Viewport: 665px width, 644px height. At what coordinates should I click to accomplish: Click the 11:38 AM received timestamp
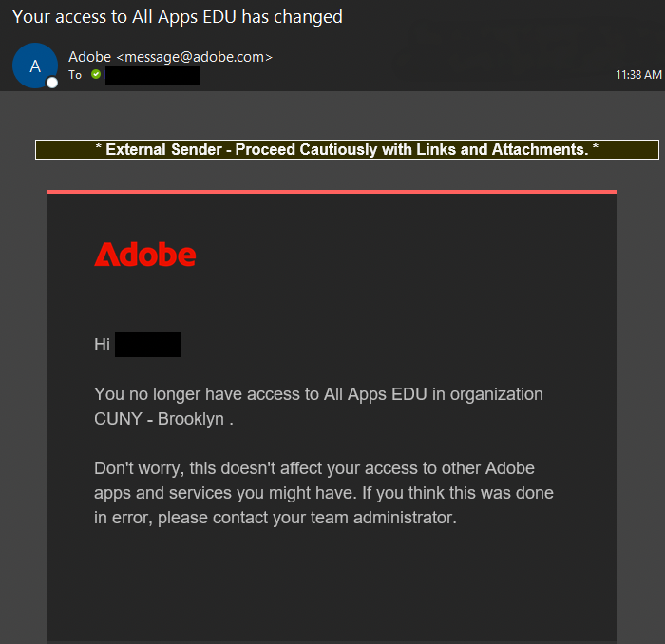click(x=638, y=74)
